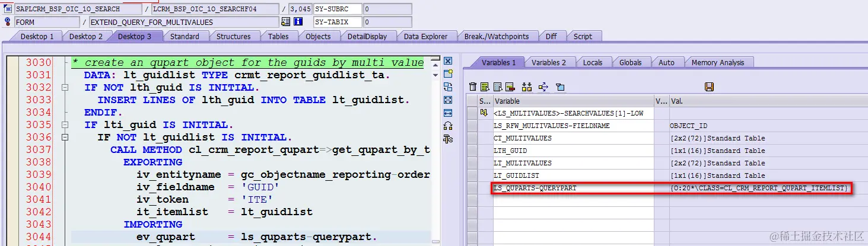Click trash icon to delete variables
This screenshot has height=246, width=868.
473,87
